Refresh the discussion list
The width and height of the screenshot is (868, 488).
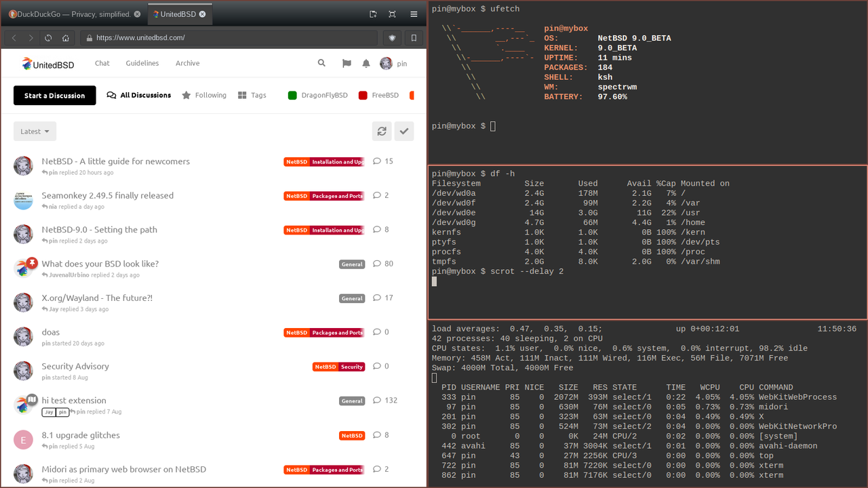tap(382, 131)
